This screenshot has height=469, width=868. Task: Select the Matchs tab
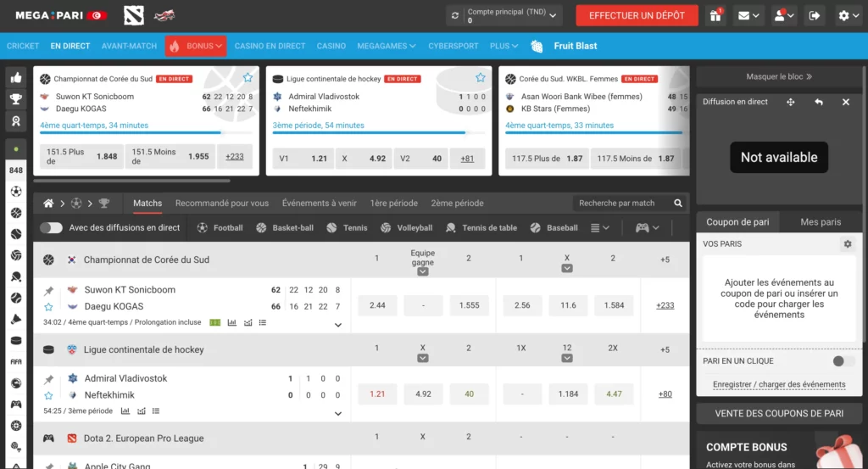(x=147, y=204)
